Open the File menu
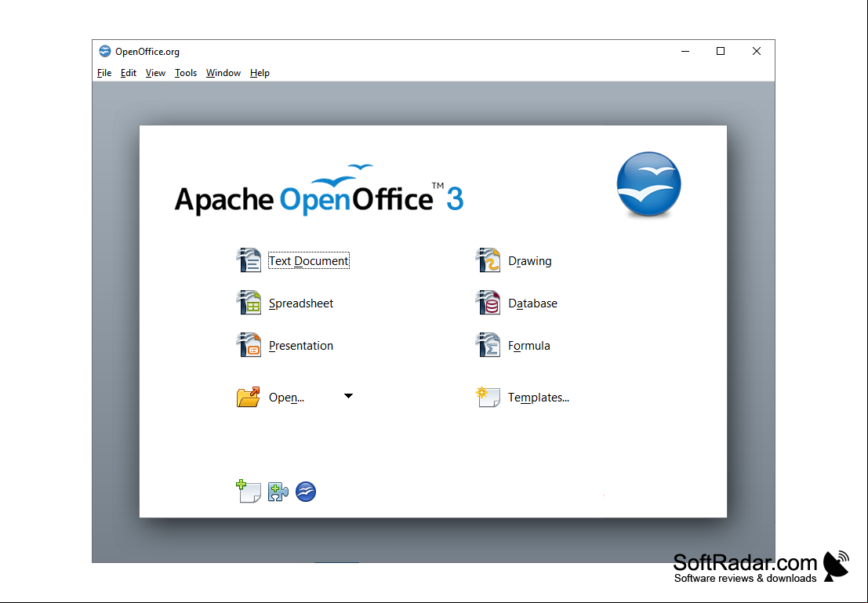 click(x=104, y=73)
